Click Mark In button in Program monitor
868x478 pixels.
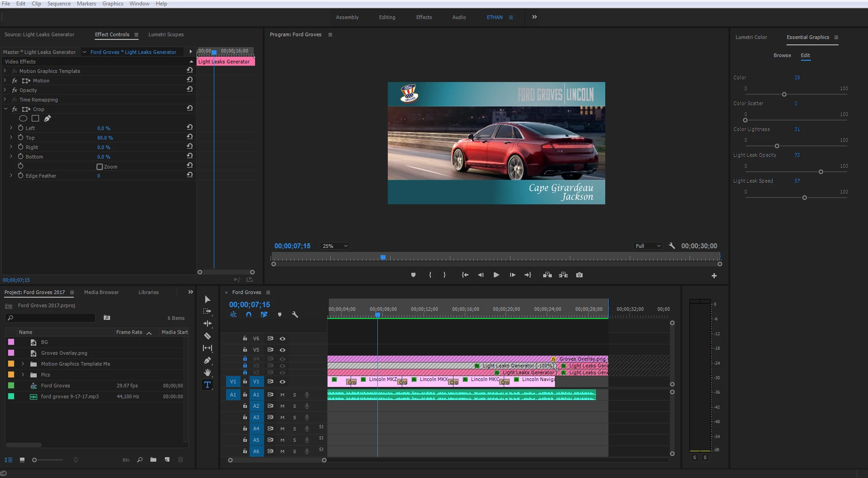click(430, 275)
